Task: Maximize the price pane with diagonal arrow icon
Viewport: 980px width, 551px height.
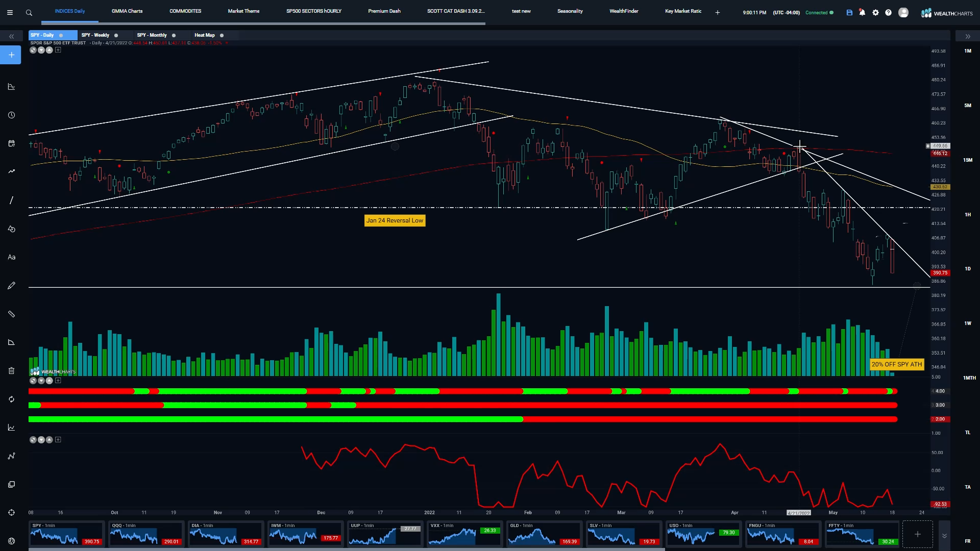Action: click(x=33, y=50)
